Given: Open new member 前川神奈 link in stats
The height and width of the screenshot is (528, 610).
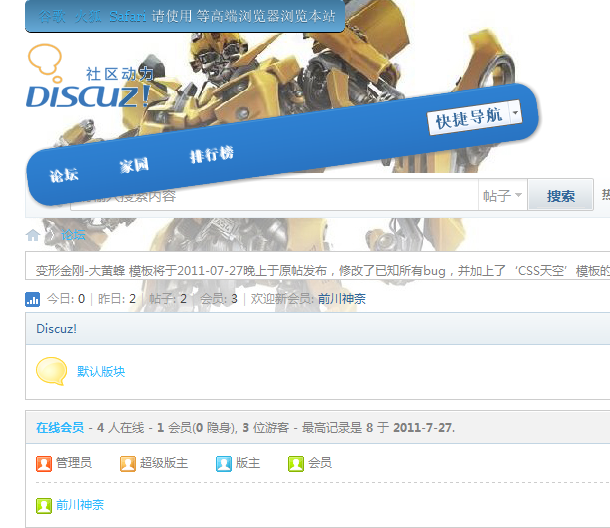Looking at the screenshot, I should coord(342,299).
